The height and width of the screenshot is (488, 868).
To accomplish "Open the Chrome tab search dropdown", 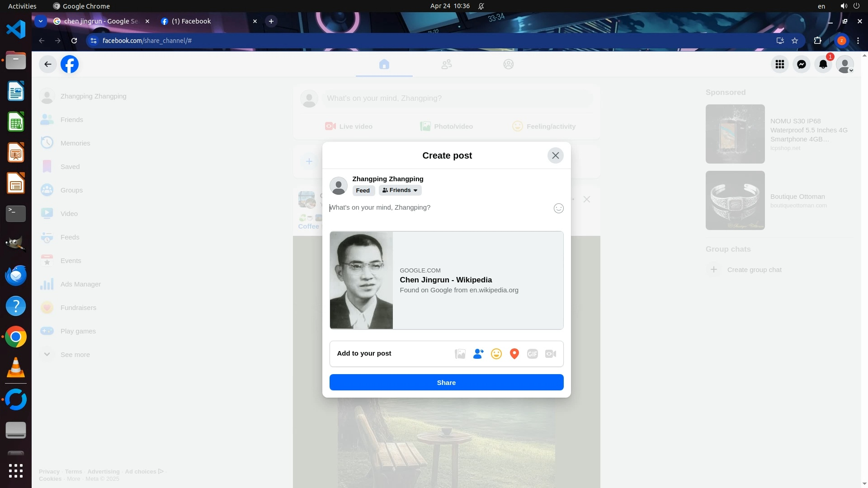I will click(x=41, y=21).
